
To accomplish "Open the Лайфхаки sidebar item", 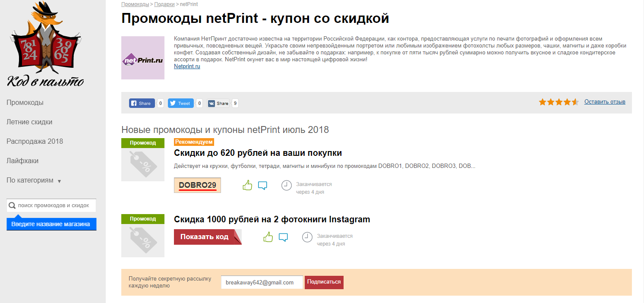I will click(22, 161).
